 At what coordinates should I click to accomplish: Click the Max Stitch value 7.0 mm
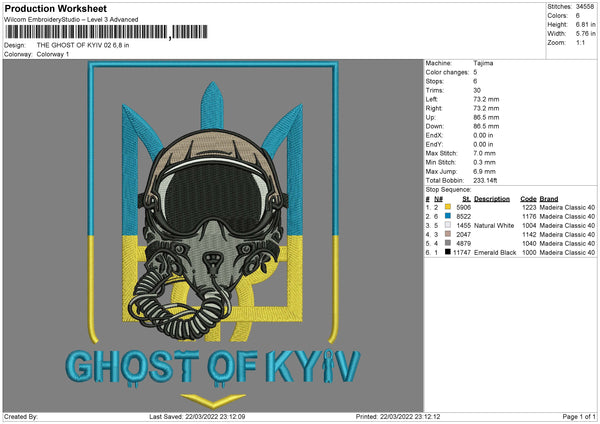[x=484, y=153]
